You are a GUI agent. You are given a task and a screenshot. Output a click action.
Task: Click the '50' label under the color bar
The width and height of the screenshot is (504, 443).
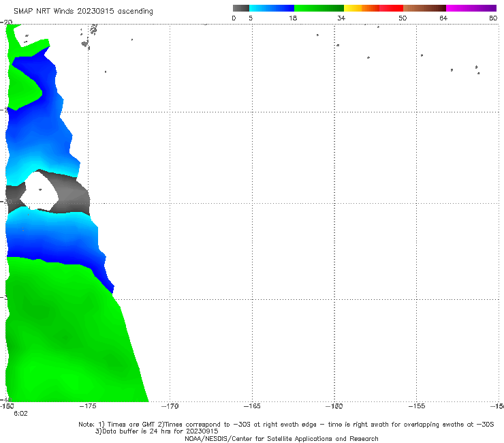(403, 18)
